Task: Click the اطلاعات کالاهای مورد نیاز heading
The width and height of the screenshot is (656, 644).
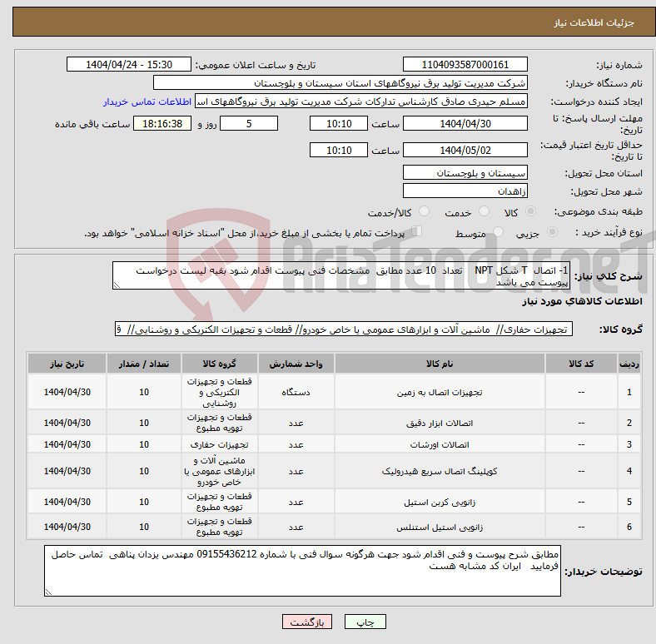Action: tap(582, 301)
